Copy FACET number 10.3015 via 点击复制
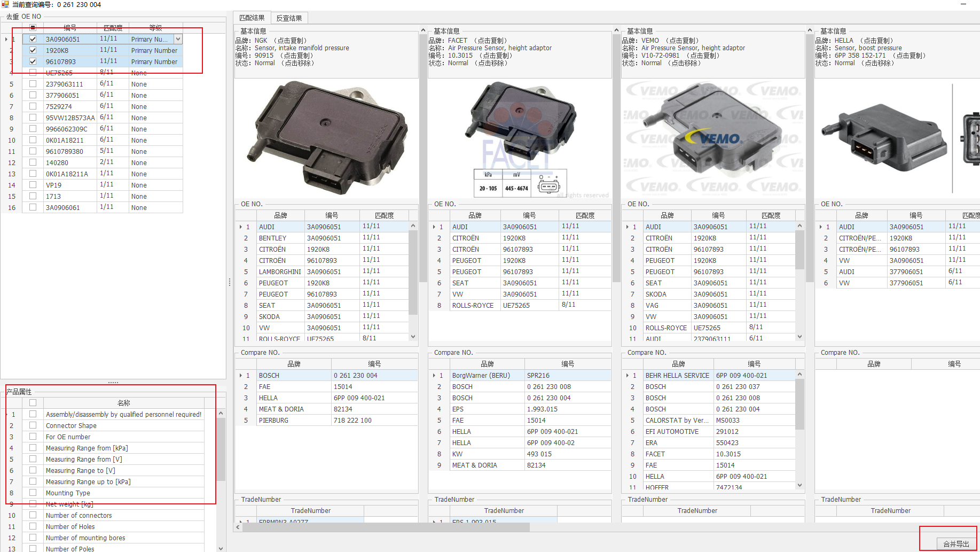Screen dimensions: 980x552 coord(495,56)
